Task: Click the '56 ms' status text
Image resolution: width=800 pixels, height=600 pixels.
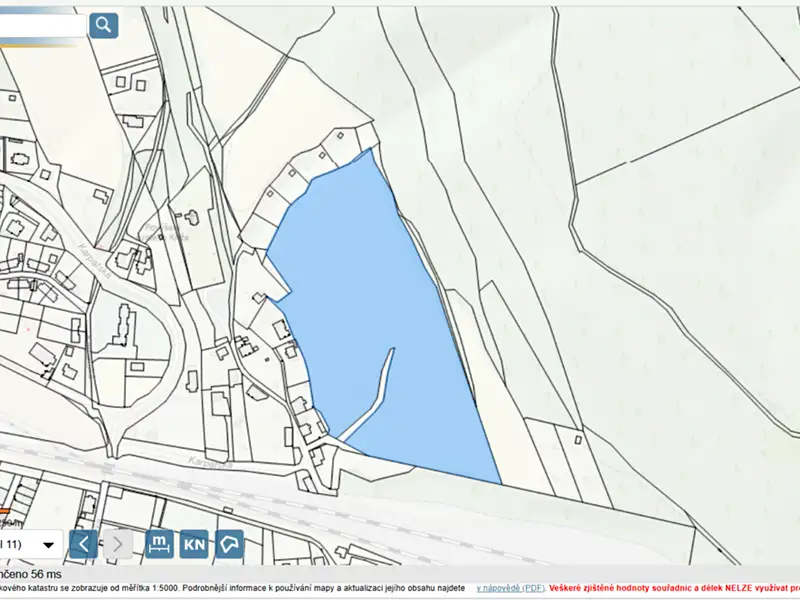Action: (x=46, y=574)
